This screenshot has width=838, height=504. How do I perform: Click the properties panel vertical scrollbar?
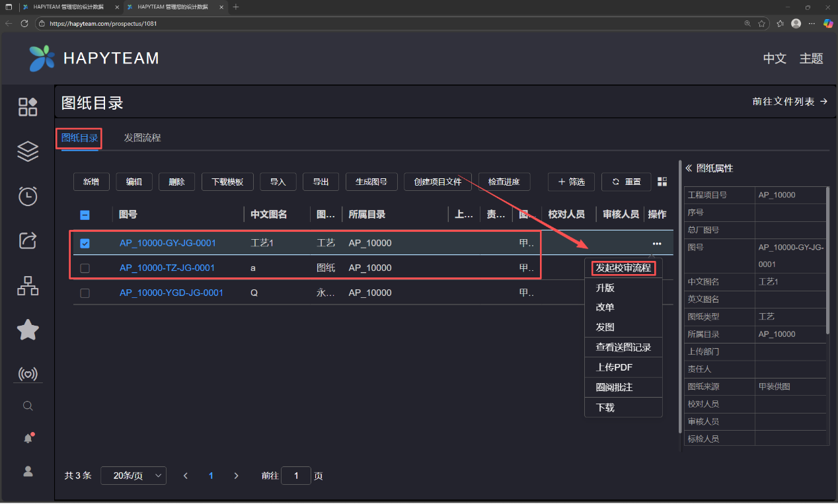[x=827, y=264]
